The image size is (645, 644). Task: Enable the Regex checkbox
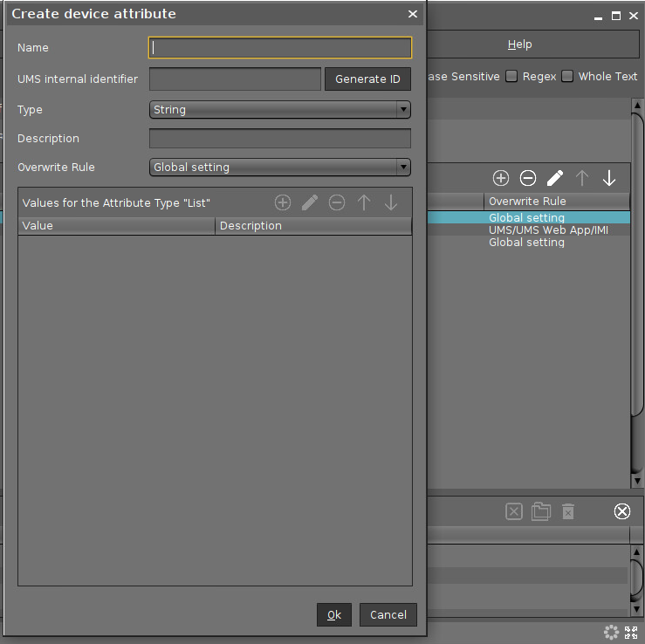tap(512, 77)
